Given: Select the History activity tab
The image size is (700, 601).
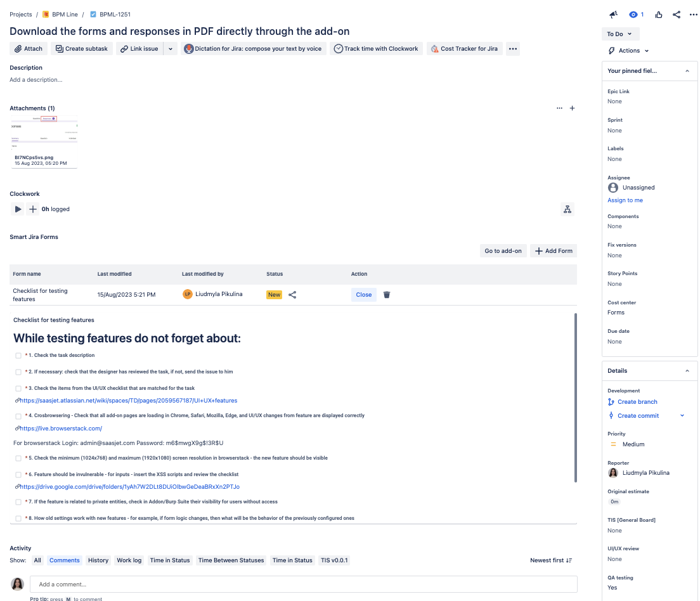Looking at the screenshot, I should point(98,561).
